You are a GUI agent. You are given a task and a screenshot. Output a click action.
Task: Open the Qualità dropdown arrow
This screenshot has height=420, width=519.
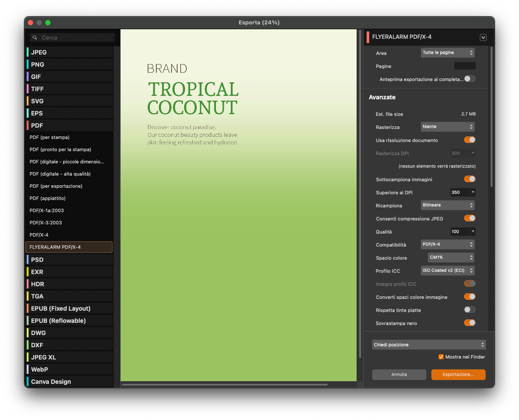473,231
